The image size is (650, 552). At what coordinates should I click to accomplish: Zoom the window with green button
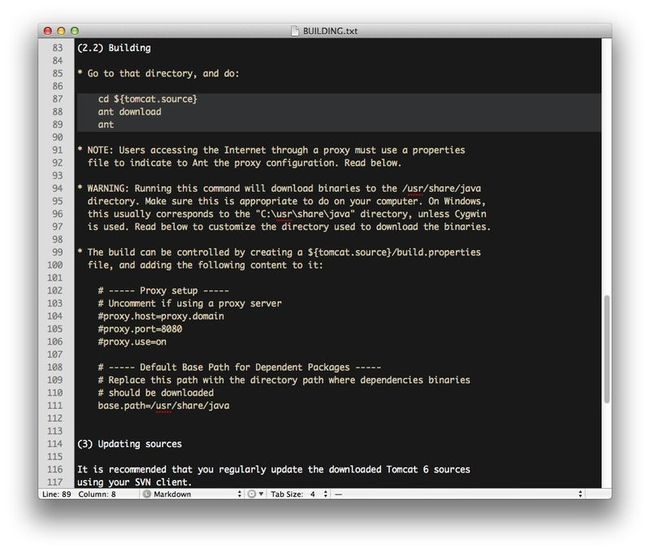[x=75, y=31]
